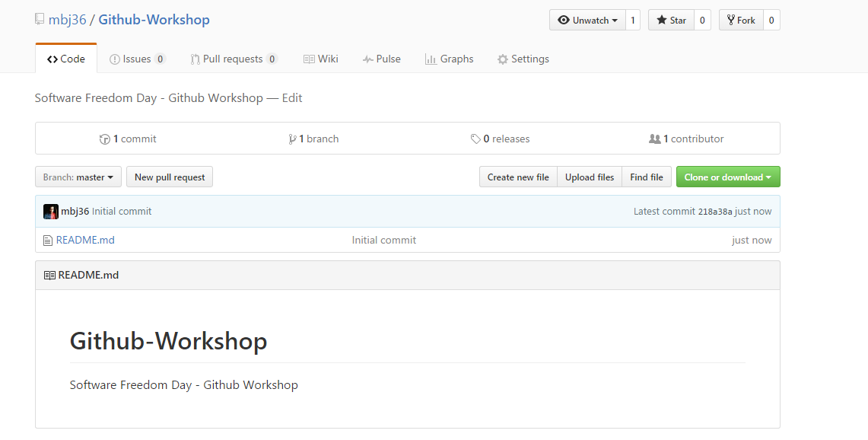868x440 pixels.
Task: Click just now timestamp in README.md row
Action: pos(752,240)
